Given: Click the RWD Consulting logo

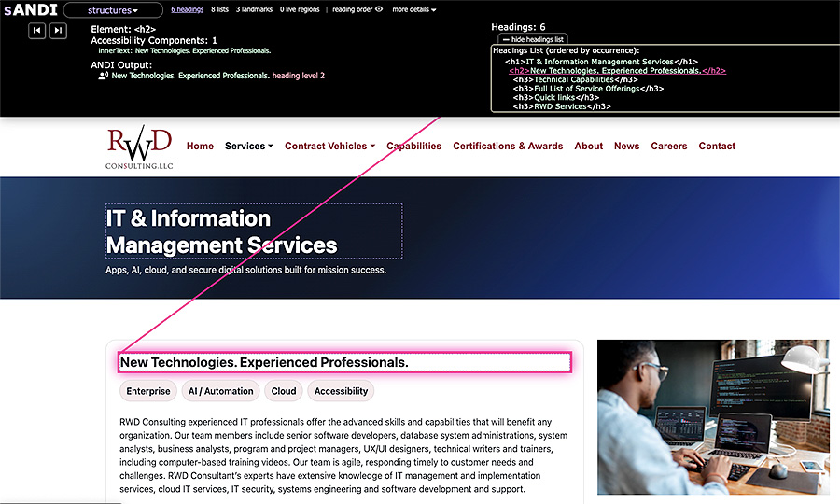Looking at the screenshot, I should coord(139,147).
